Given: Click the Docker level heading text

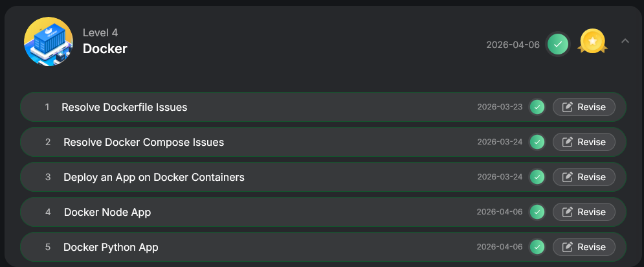Looking at the screenshot, I should (105, 49).
